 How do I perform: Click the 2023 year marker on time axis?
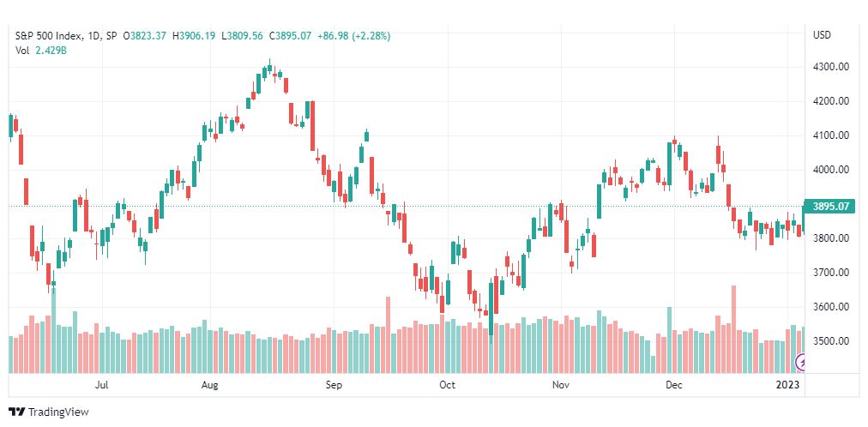[789, 384]
